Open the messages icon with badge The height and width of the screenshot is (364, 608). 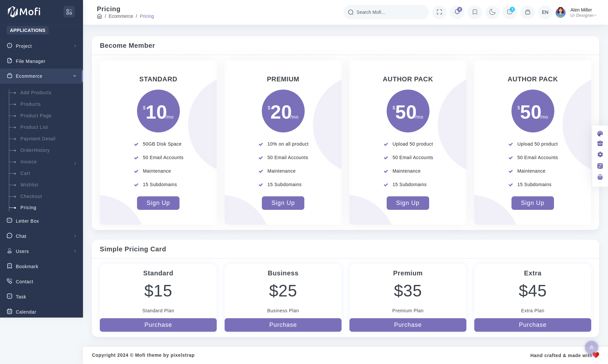coord(510,12)
